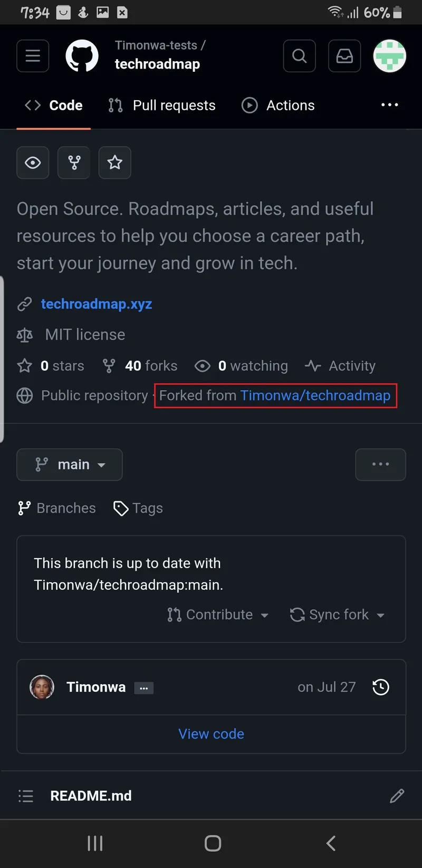This screenshot has height=868, width=422.
Task: Star the repository with star button
Action: point(115,163)
